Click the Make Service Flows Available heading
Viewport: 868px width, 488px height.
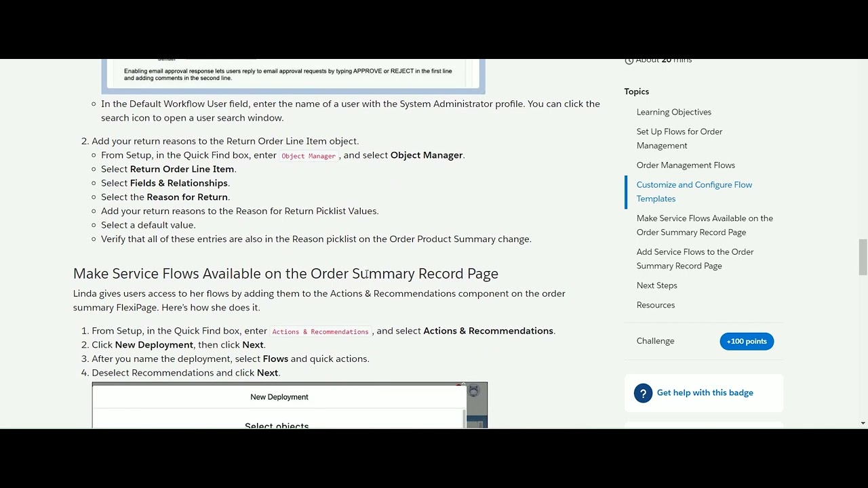pyautogui.click(x=285, y=273)
